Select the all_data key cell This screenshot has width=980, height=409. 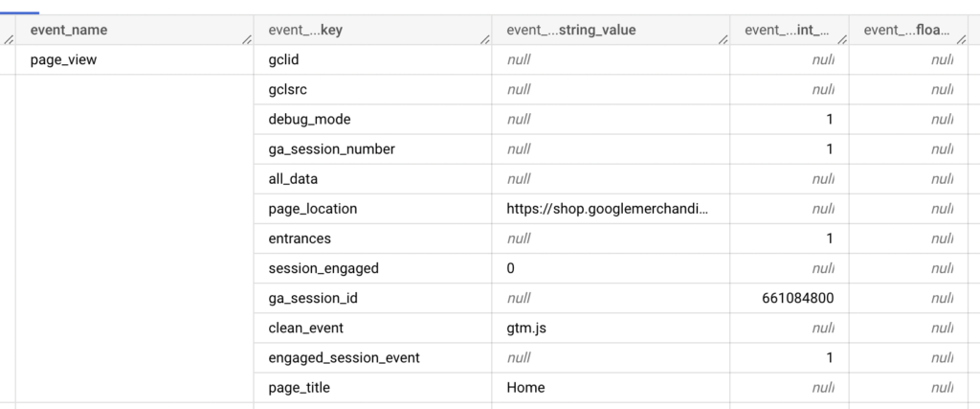click(373, 179)
